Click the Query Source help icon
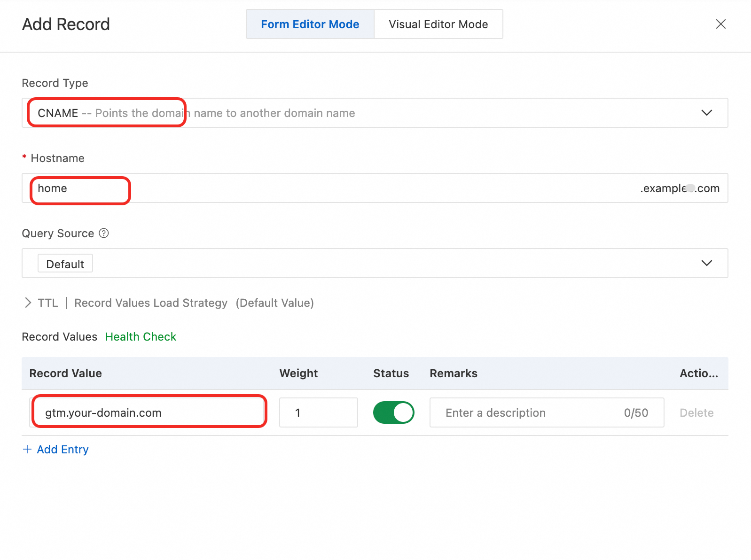 pyautogui.click(x=104, y=233)
